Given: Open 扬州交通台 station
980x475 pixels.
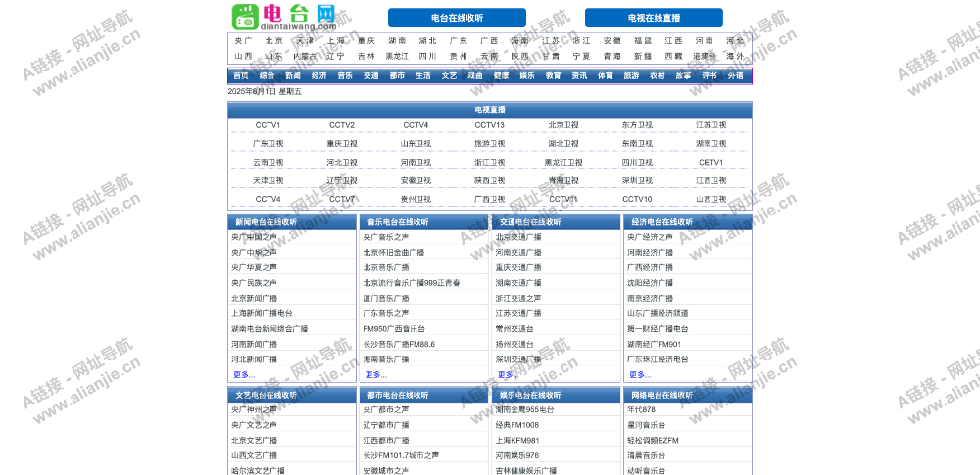Looking at the screenshot, I should pyautogui.click(x=515, y=345).
